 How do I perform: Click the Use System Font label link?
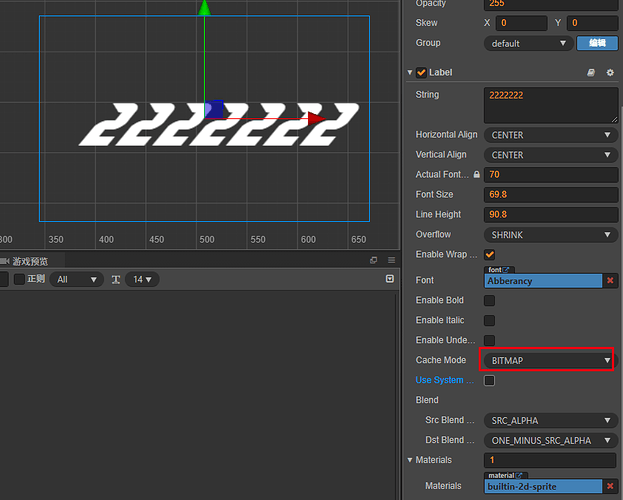tap(445, 380)
